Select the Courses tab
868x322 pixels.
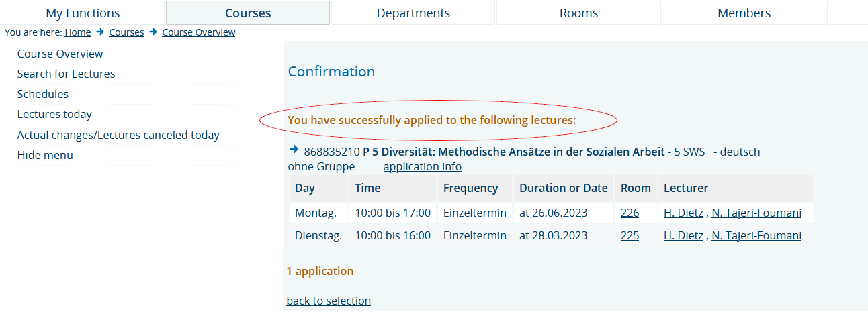click(248, 13)
